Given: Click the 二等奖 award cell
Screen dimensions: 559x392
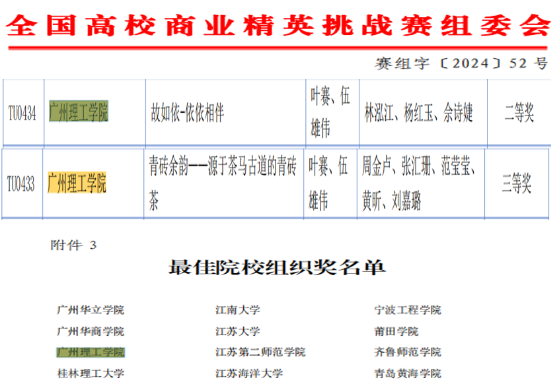Looking at the screenshot, I should pos(519,114).
